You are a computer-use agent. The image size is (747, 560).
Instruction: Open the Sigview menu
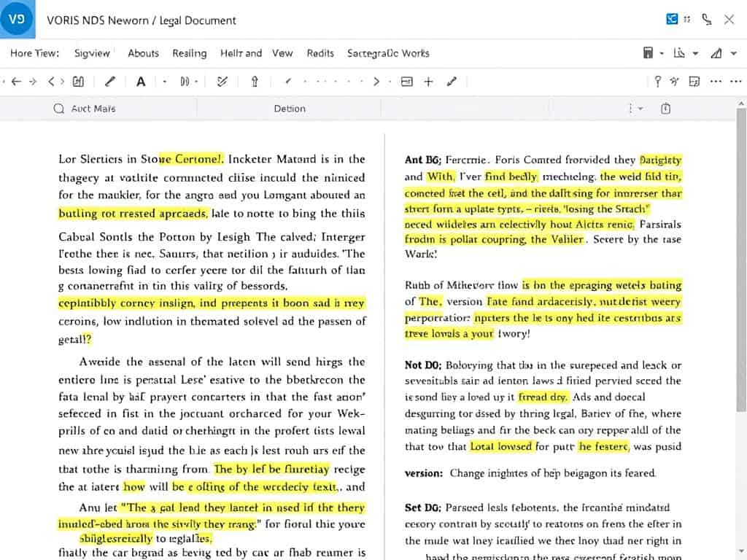coord(92,53)
